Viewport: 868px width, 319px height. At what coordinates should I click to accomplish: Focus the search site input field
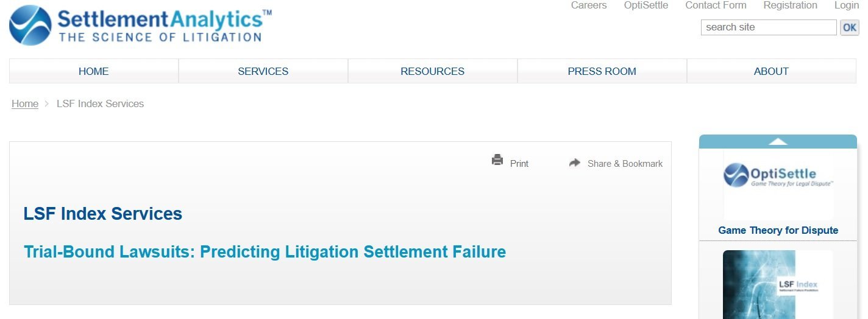coord(769,27)
